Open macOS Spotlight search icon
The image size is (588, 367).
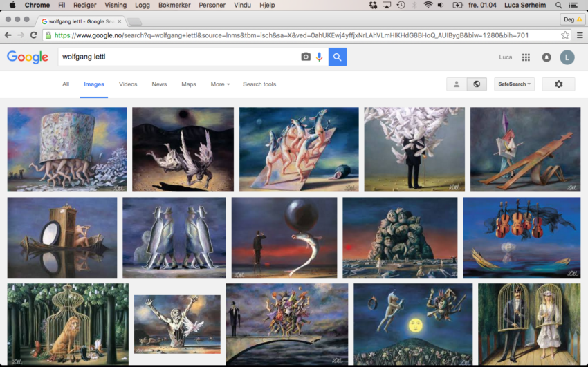pyautogui.click(x=558, y=5)
